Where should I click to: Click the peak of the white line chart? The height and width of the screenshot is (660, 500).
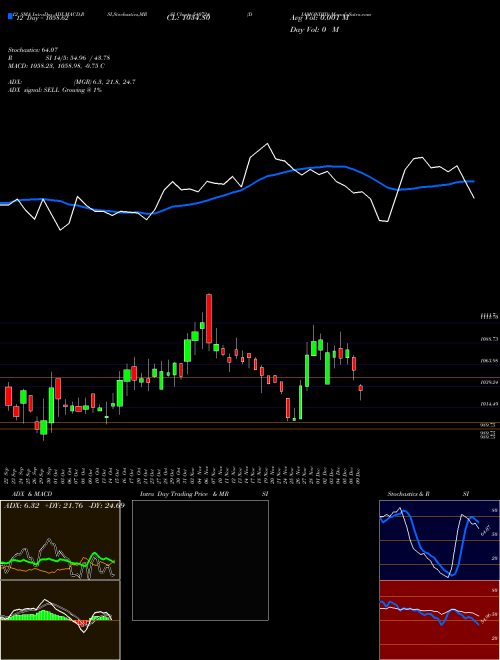267,144
